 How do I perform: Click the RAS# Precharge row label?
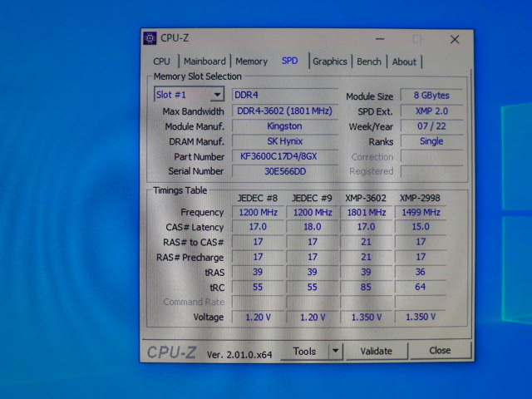(x=190, y=258)
